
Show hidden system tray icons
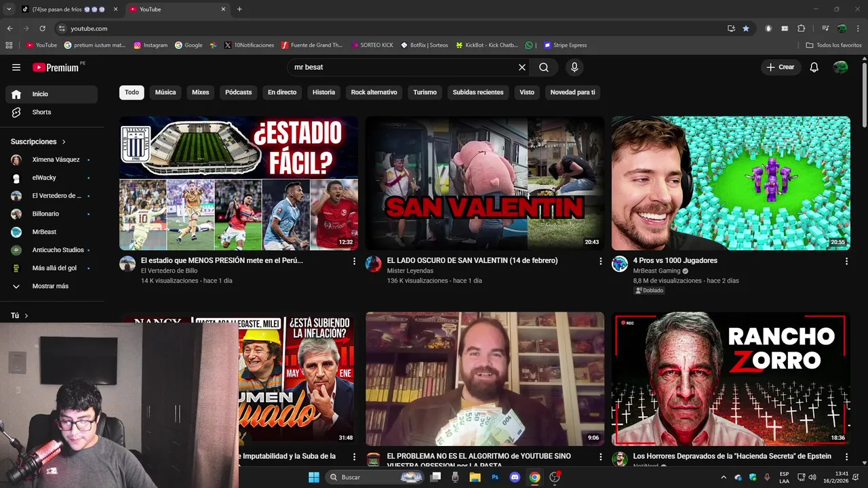pos(723,477)
